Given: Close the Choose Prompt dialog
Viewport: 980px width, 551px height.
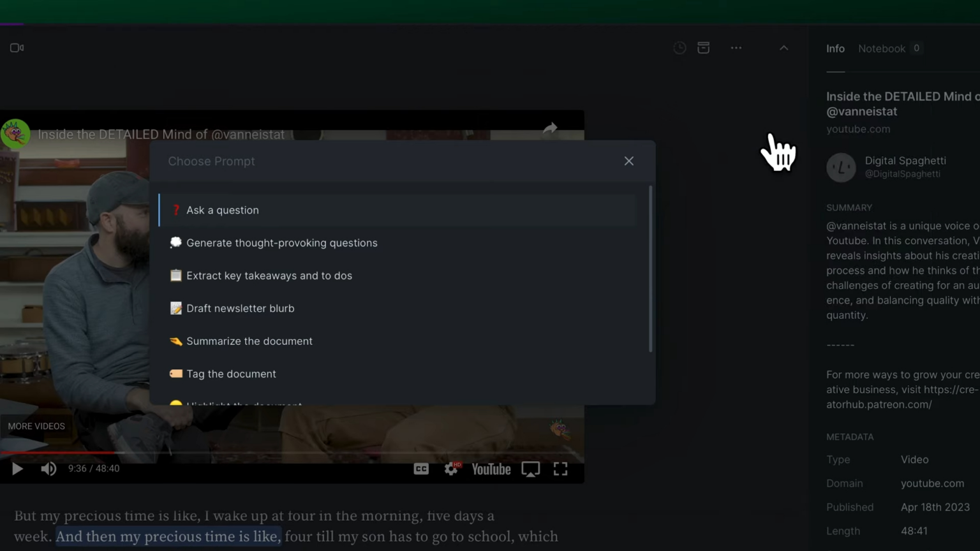Looking at the screenshot, I should (629, 161).
